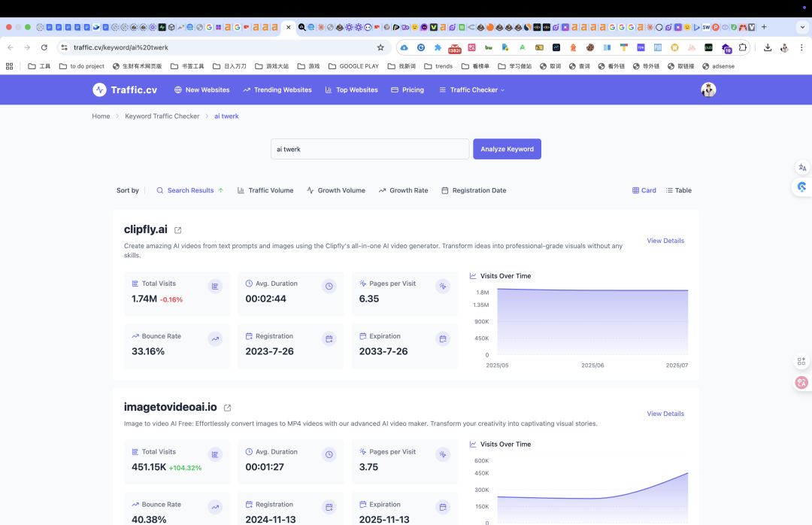Click the Analyze Keyword button
The height and width of the screenshot is (525, 812).
click(507, 149)
